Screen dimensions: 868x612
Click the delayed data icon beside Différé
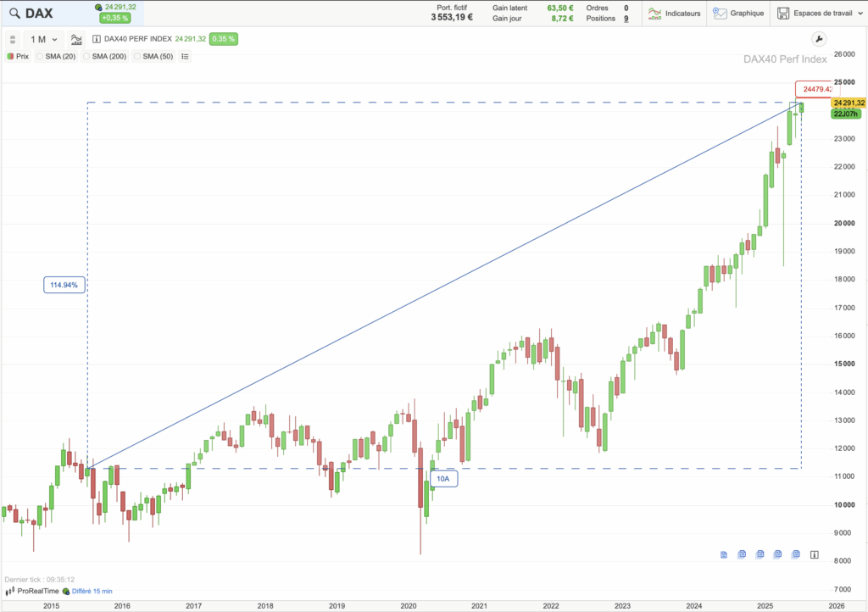click(x=66, y=591)
